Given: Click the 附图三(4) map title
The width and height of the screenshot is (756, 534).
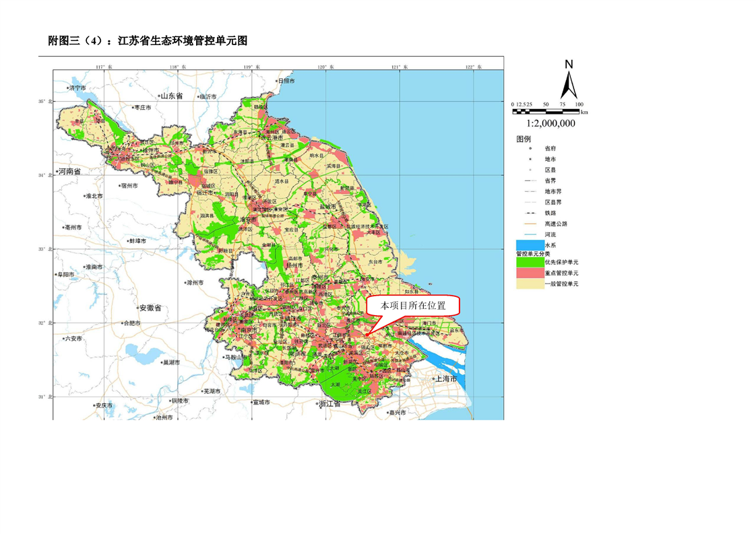Looking at the screenshot, I should 148,41.
